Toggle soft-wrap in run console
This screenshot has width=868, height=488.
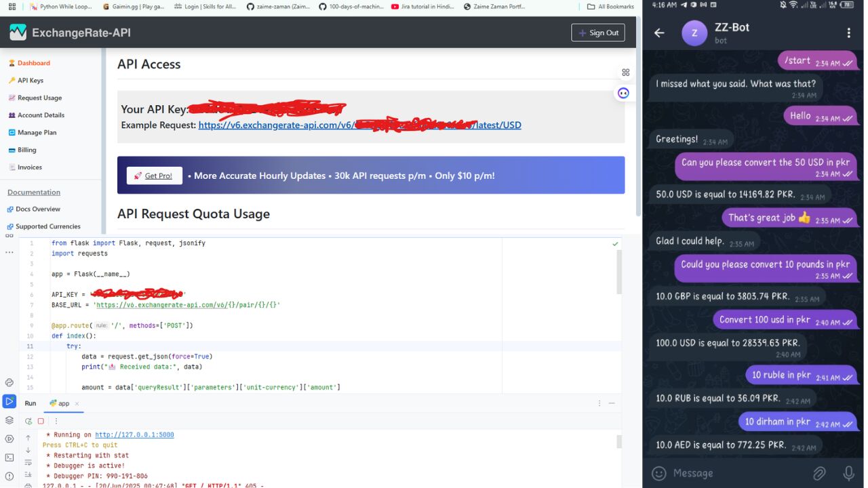tap(28, 462)
